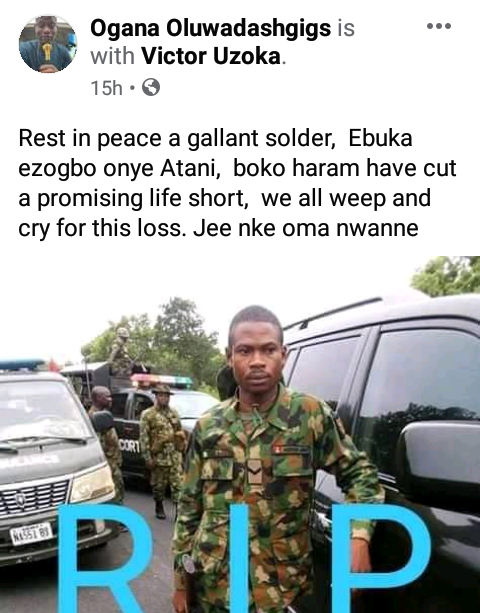Tap the blue letter I overlay

coord(239,558)
